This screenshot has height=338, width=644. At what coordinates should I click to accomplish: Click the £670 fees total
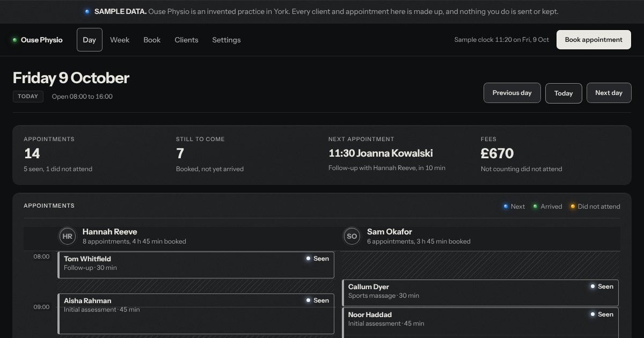(x=497, y=153)
